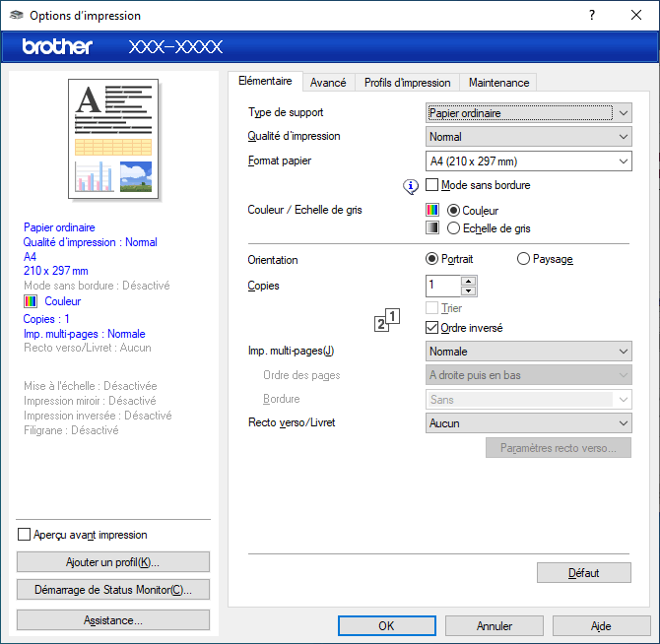Click the printer icon in title bar
This screenshot has height=644, width=660.
point(16,16)
